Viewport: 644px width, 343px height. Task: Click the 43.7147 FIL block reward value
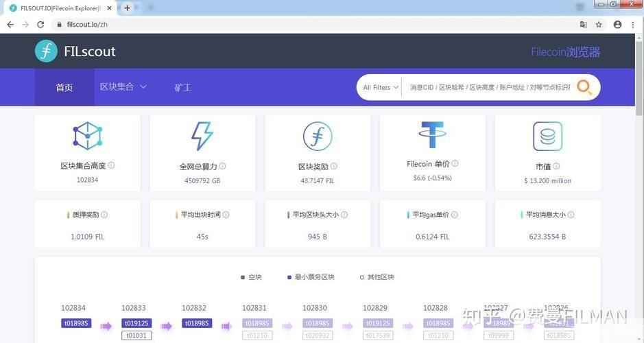(318, 180)
